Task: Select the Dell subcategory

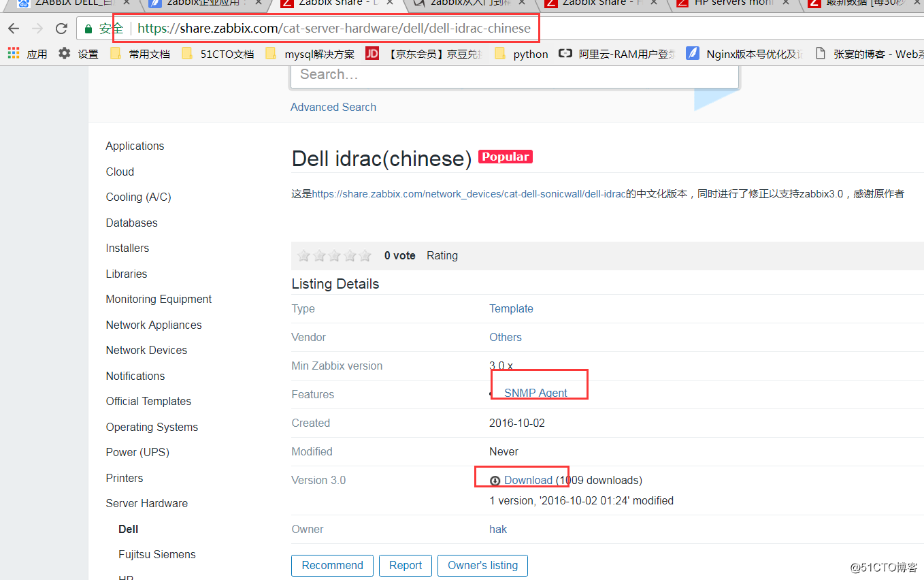Action: [129, 529]
